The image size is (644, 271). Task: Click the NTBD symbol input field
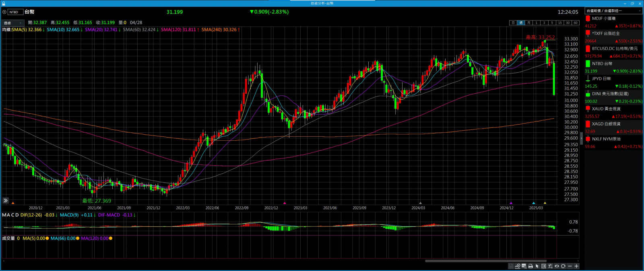(x=14, y=12)
